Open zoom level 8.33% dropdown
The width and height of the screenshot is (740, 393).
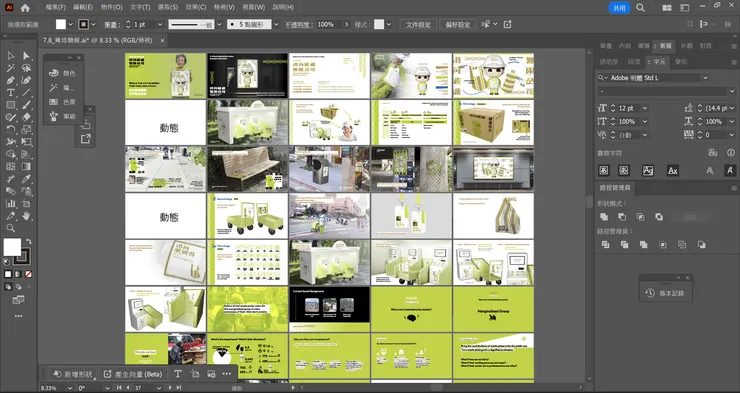click(x=70, y=388)
